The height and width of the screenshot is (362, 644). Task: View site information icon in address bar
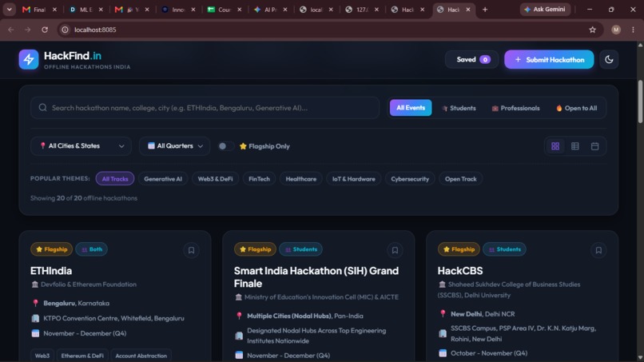pos(65,30)
